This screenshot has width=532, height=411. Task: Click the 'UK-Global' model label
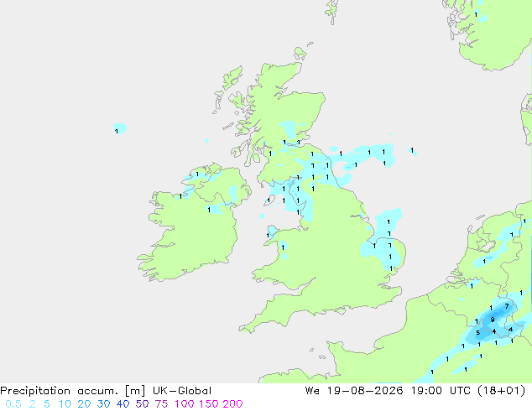(182, 391)
